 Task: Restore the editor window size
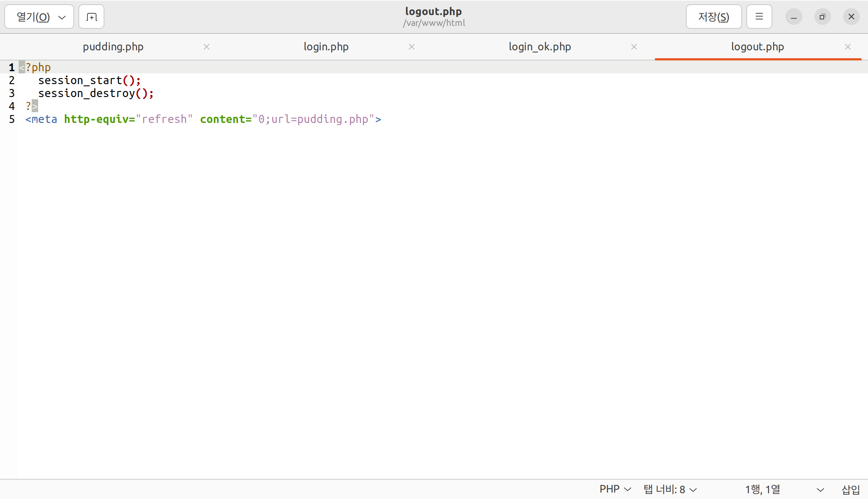[x=822, y=17]
